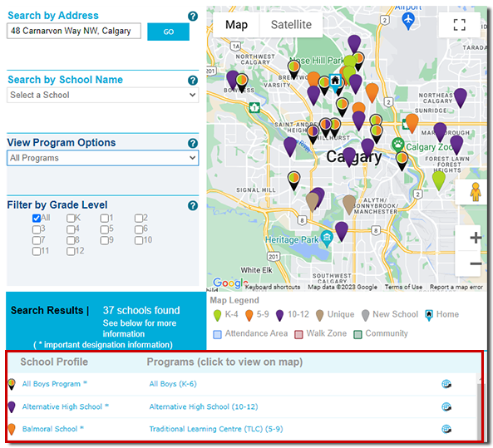
Task: Open help for Search by School Name
Action: (193, 81)
